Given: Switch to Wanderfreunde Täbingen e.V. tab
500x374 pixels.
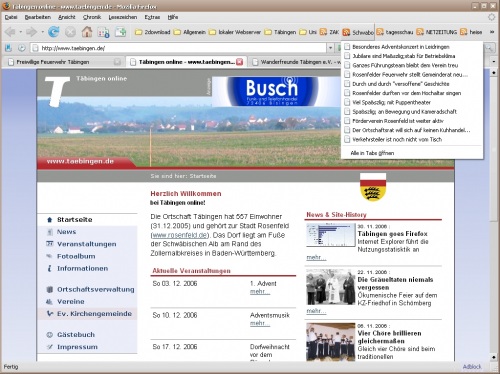Looking at the screenshot, I should click(x=297, y=62).
